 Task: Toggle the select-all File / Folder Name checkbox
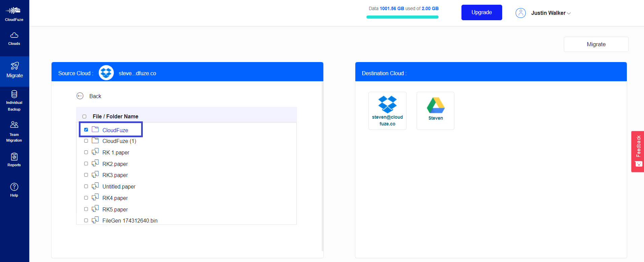coord(85,116)
